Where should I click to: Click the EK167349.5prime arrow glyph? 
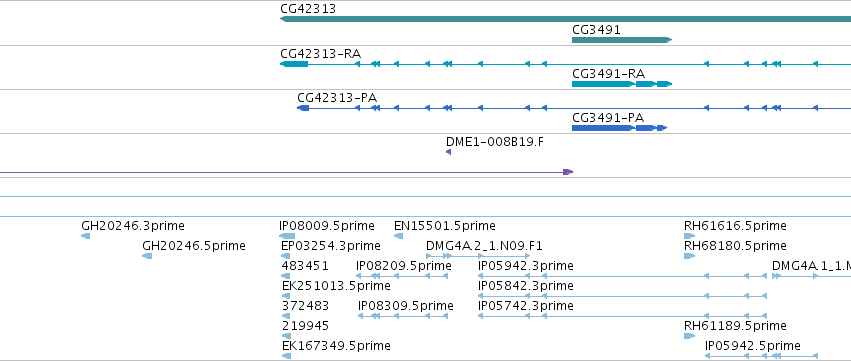point(287,356)
